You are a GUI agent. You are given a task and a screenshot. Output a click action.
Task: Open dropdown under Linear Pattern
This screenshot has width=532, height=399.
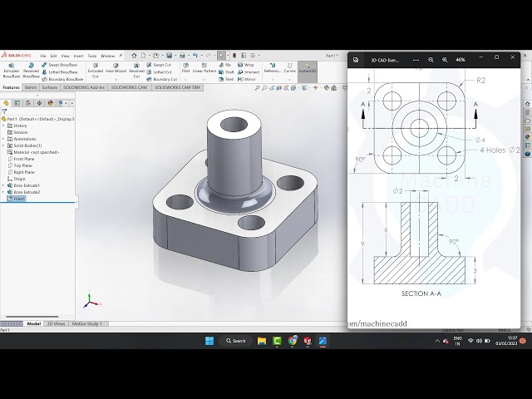tap(204, 80)
